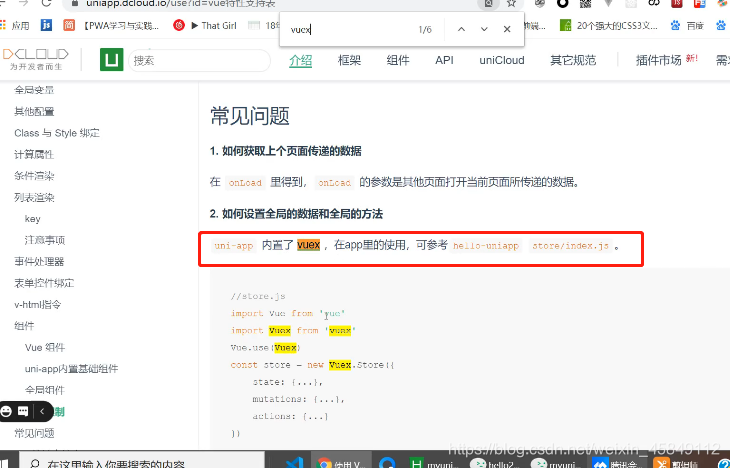730x468 pixels.
Task: Select 条件渲染 in sidebar
Action: pyautogui.click(x=34, y=176)
